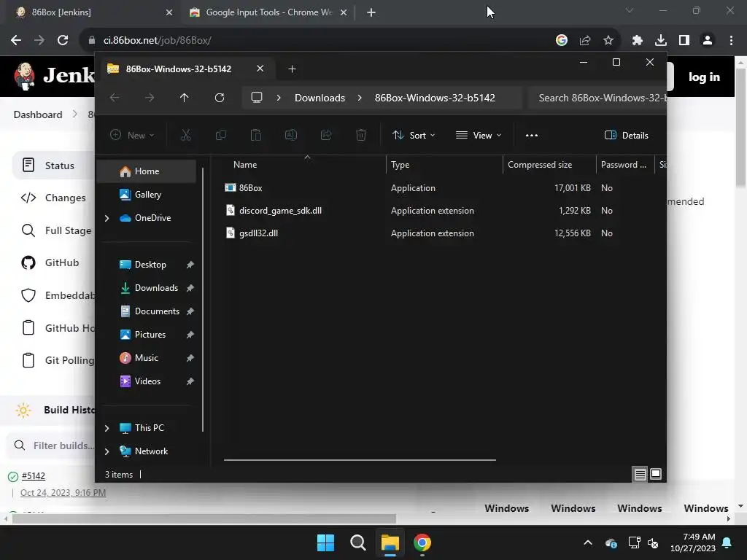747x560 pixels.
Task: Open Chrome three-dot menu
Action: [731, 40]
